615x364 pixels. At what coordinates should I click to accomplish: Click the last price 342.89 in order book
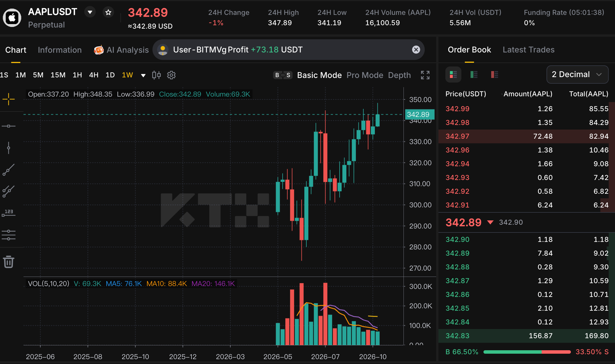tap(463, 222)
